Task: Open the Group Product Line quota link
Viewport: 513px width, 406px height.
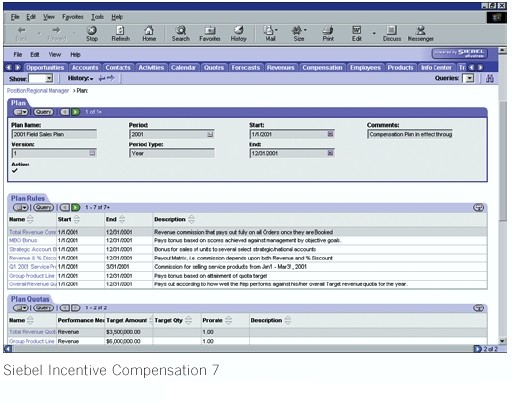Action: pyautogui.click(x=32, y=341)
